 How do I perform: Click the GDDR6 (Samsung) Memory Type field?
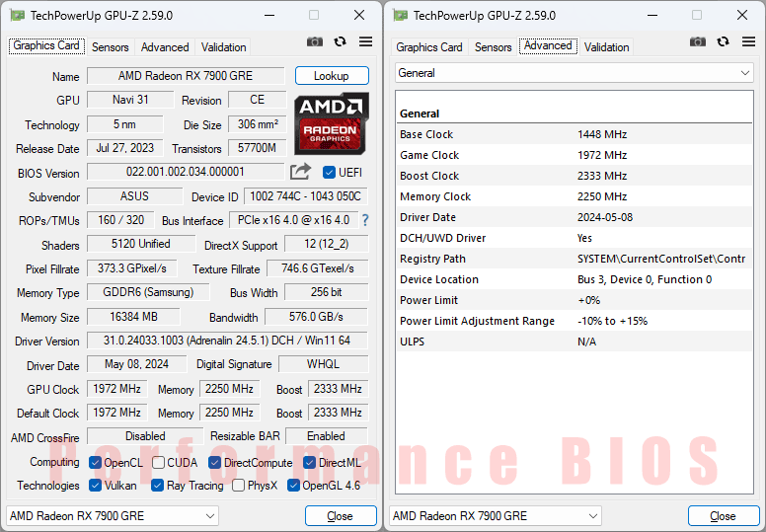pyautogui.click(x=148, y=292)
